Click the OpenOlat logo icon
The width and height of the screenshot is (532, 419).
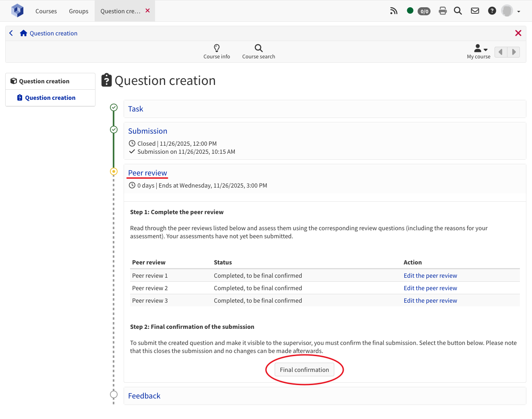17,11
